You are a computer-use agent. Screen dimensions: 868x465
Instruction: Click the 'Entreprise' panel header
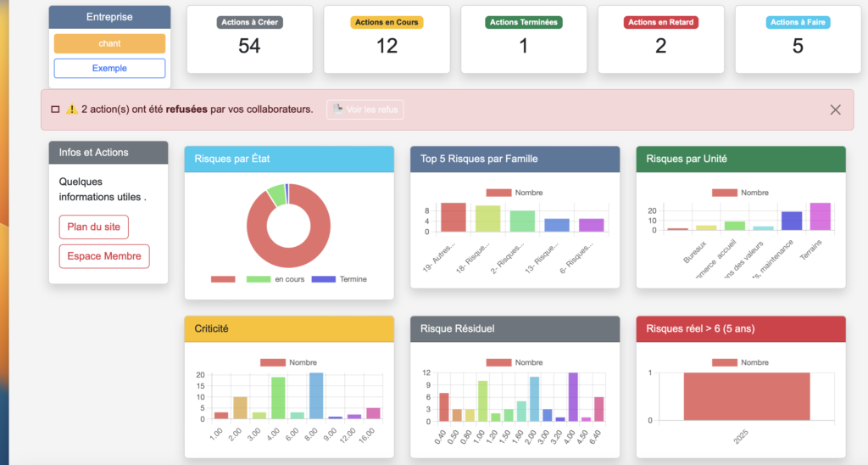tap(109, 17)
